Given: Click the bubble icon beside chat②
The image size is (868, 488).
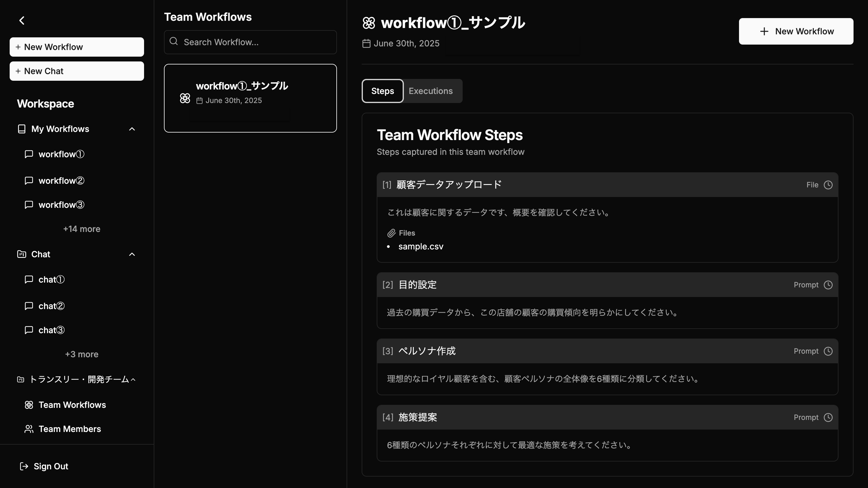Looking at the screenshot, I should (x=29, y=306).
